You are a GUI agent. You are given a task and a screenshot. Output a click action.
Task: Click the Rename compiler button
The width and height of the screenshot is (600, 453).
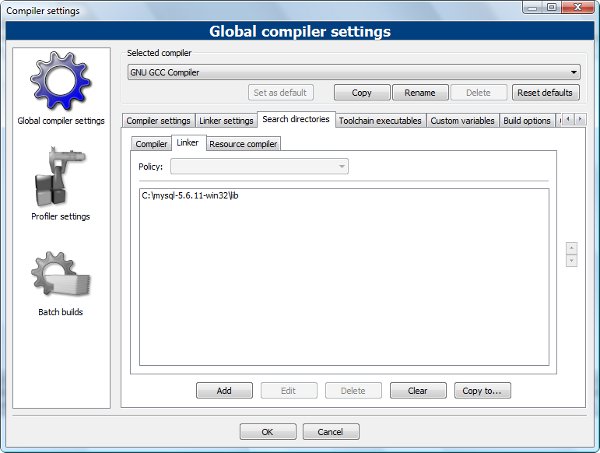click(420, 93)
